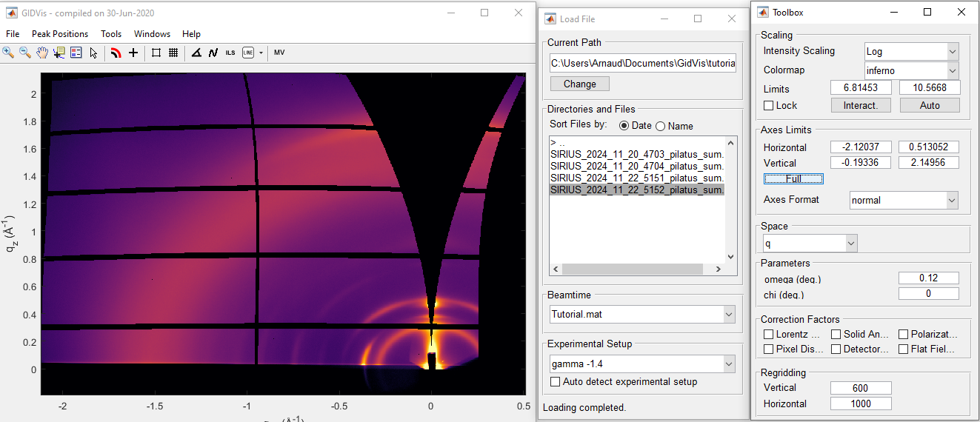
Task: Click the Change path button
Action: pyautogui.click(x=579, y=84)
